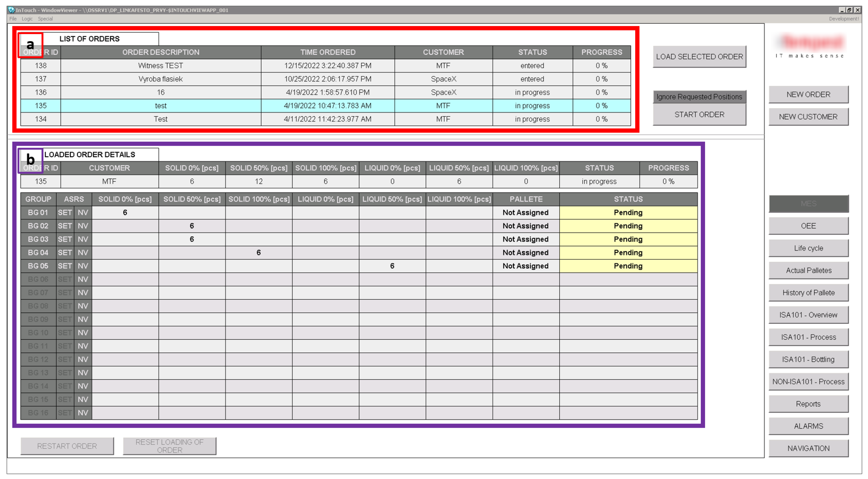Select order 137 Vyroba flasiek row
The height and width of the screenshot is (479, 868).
(160, 79)
